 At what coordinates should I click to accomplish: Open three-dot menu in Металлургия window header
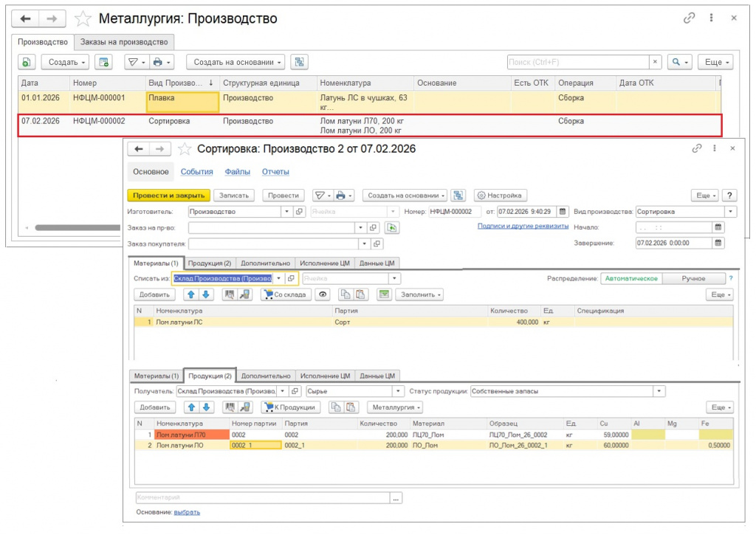click(711, 18)
